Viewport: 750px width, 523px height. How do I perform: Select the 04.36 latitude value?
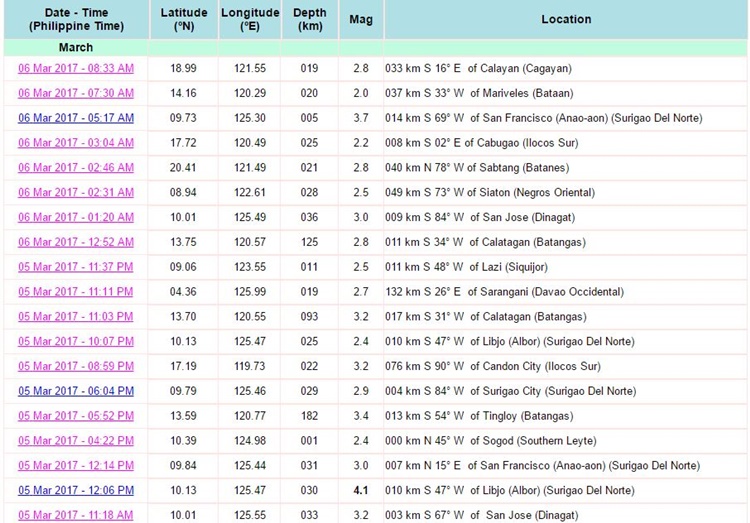click(x=183, y=292)
